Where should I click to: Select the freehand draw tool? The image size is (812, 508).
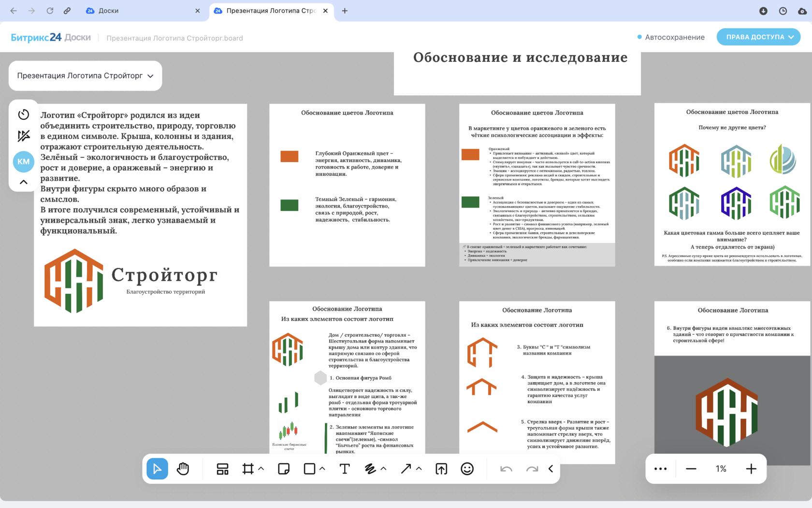tap(370, 469)
